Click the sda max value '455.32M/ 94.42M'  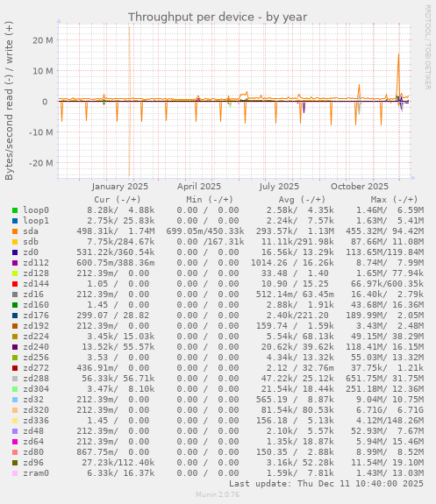tap(384, 231)
